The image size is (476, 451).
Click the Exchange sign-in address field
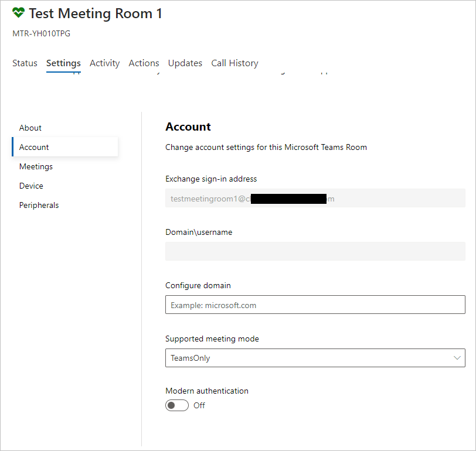click(x=315, y=199)
